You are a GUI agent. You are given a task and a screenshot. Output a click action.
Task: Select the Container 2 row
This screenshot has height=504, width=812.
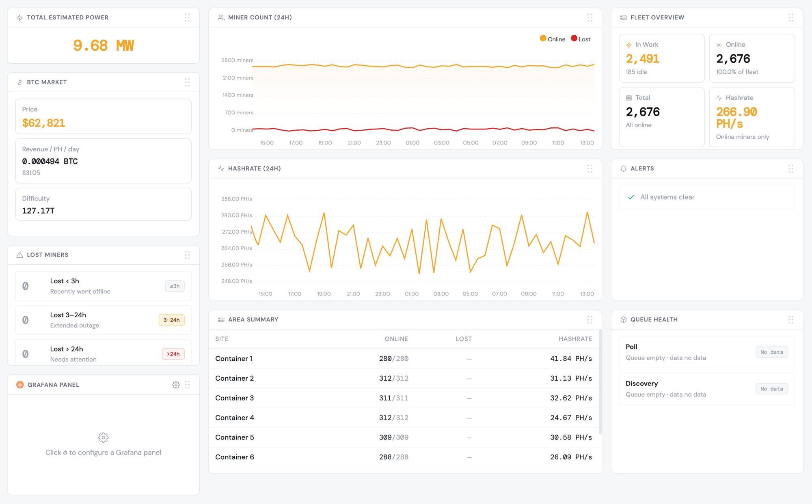tap(404, 378)
